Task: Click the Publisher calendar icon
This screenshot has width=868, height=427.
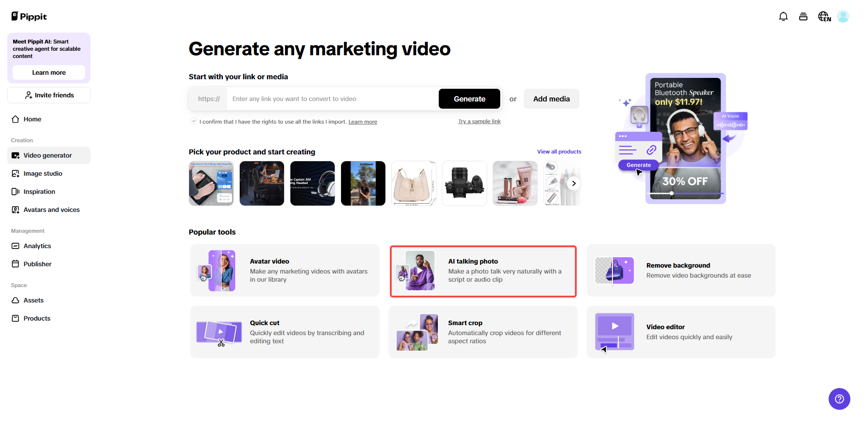Action: pos(15,264)
